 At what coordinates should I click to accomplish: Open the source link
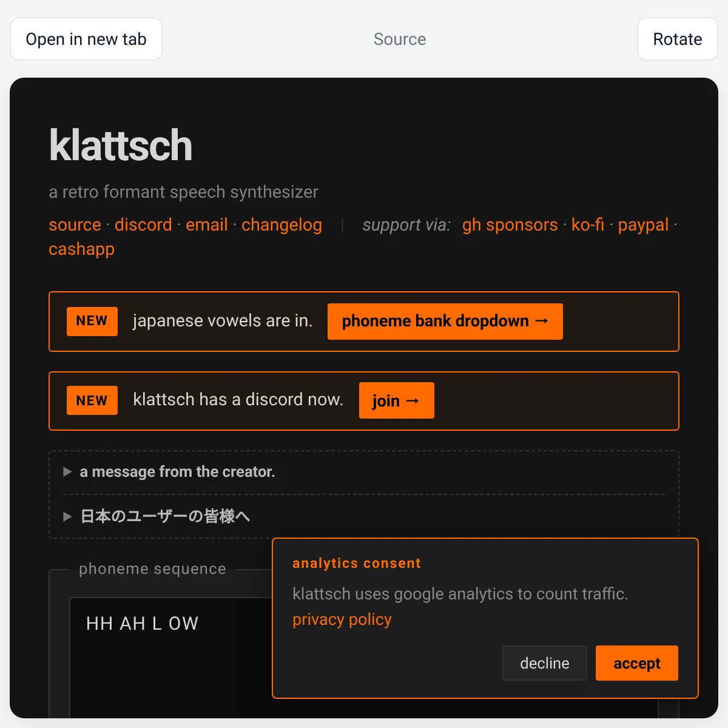75,224
